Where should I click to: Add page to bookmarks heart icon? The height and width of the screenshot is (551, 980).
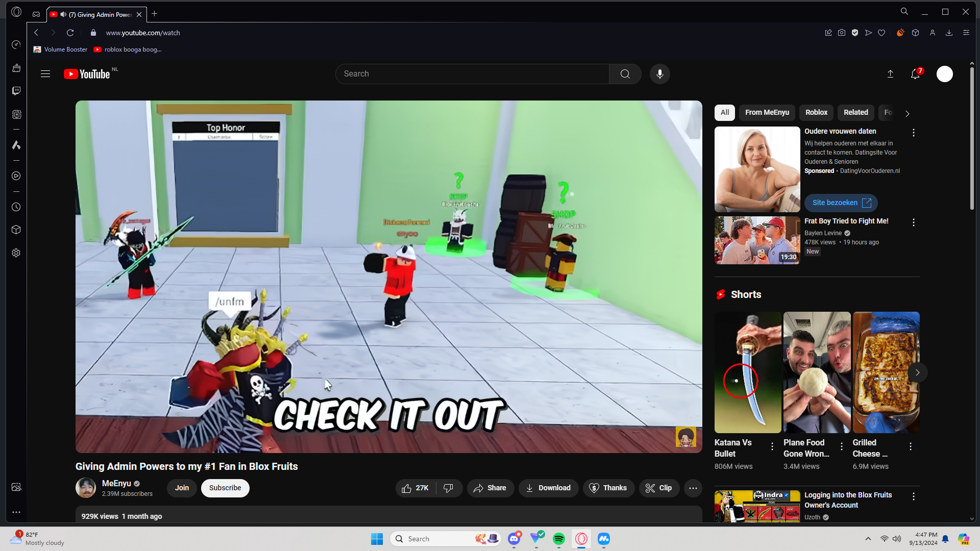pos(881,33)
